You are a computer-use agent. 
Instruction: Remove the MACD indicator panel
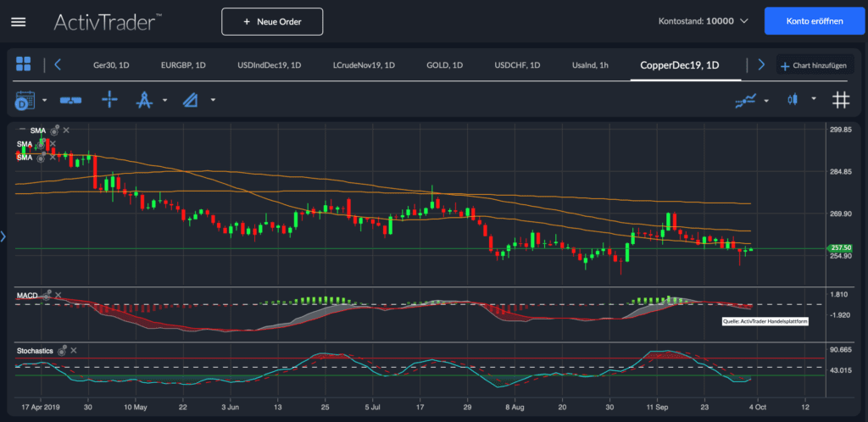coord(58,296)
